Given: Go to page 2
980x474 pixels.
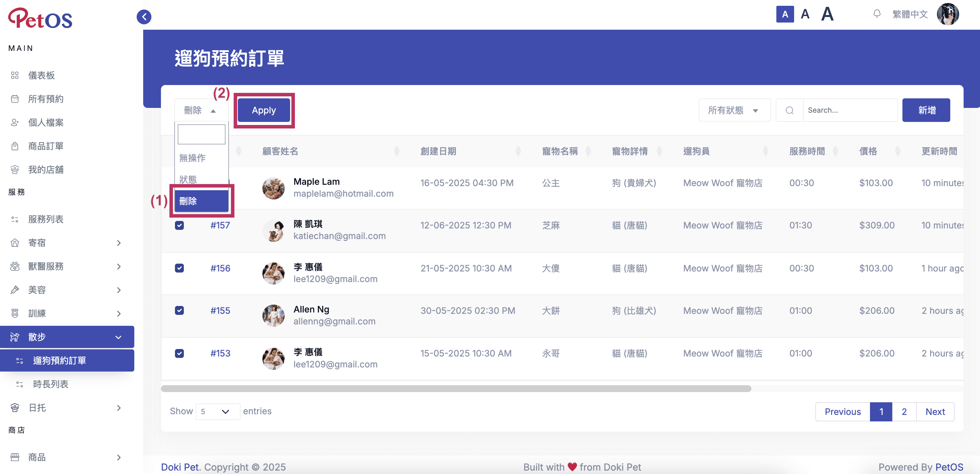Looking at the screenshot, I should [904, 412].
